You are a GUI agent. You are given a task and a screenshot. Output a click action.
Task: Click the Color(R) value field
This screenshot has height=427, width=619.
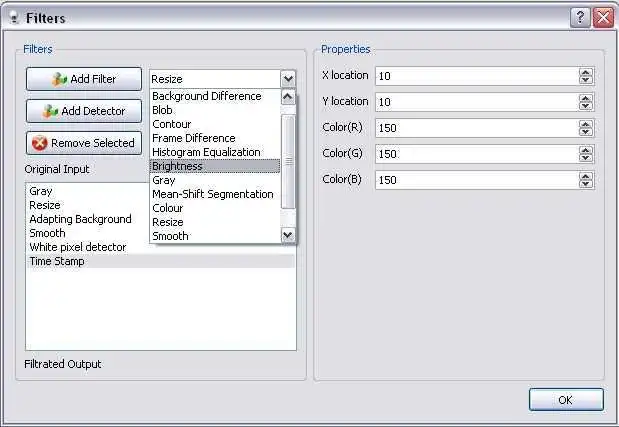pos(477,128)
